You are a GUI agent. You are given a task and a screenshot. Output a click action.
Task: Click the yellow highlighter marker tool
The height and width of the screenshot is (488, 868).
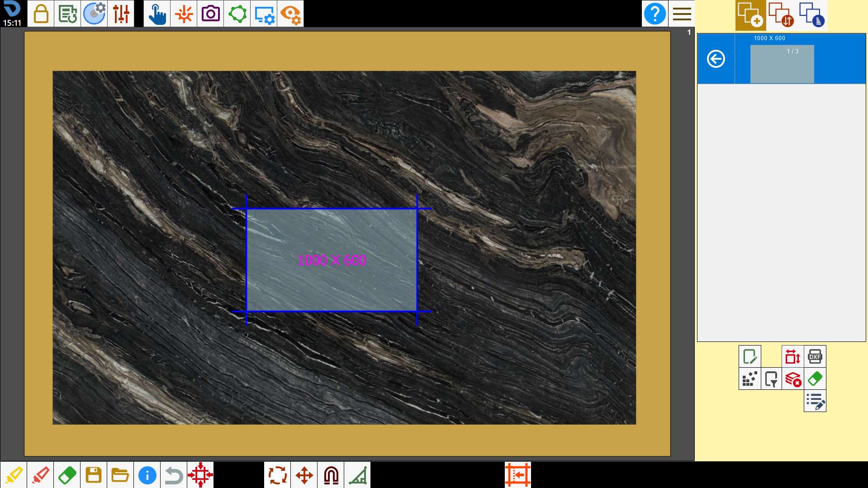click(14, 475)
